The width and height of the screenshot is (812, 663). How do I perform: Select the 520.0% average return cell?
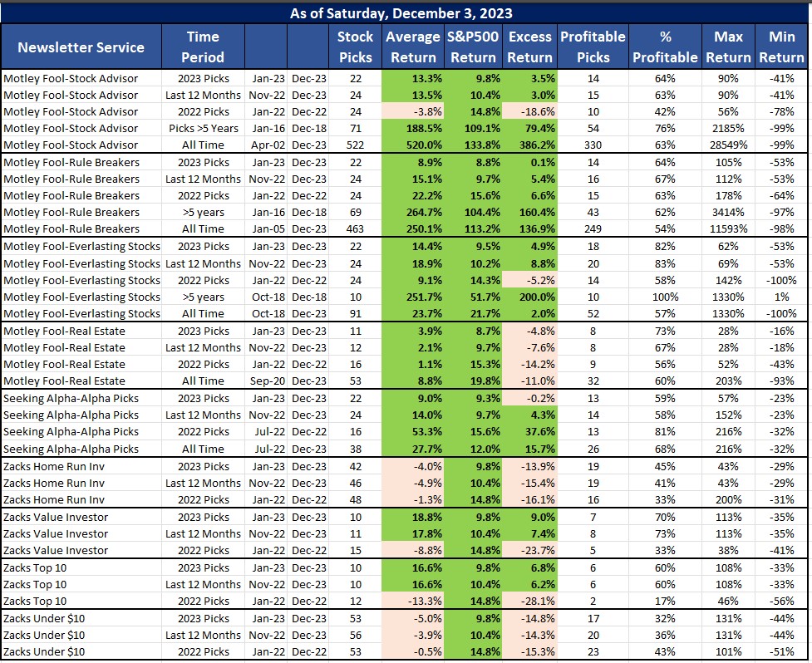[x=413, y=145]
